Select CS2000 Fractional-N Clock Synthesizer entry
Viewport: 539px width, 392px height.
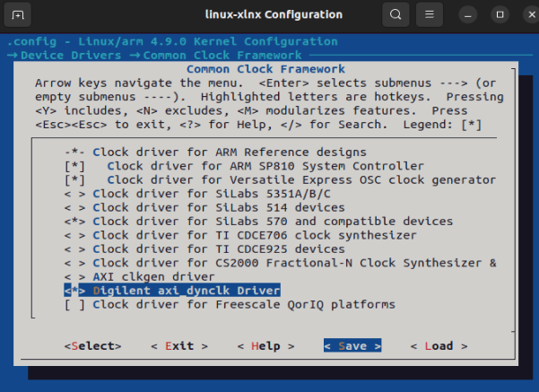click(x=280, y=263)
